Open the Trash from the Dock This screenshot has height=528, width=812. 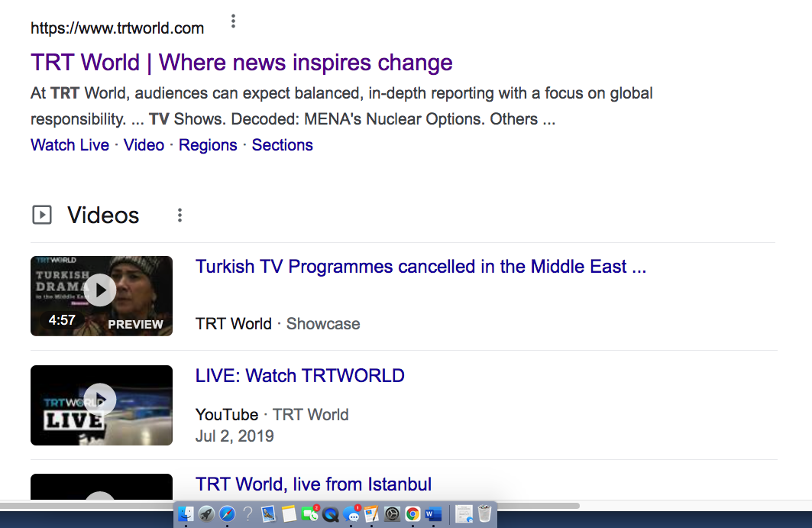pyautogui.click(x=485, y=514)
